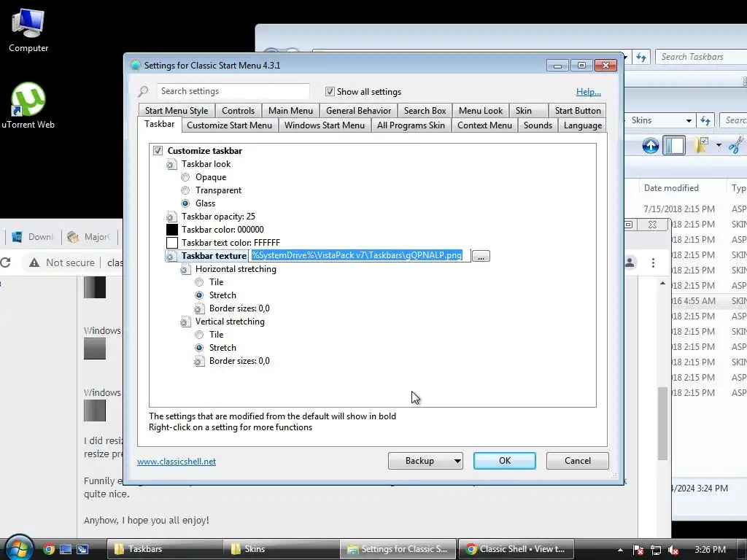The image size is (747, 560).
Task: Switch to the Skins taskbar button
Action: [282, 549]
